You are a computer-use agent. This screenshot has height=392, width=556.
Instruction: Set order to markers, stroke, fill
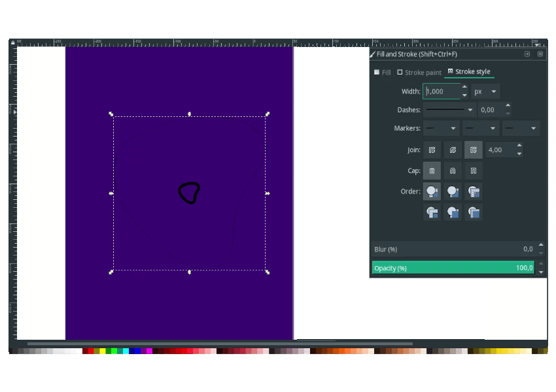pos(474,212)
